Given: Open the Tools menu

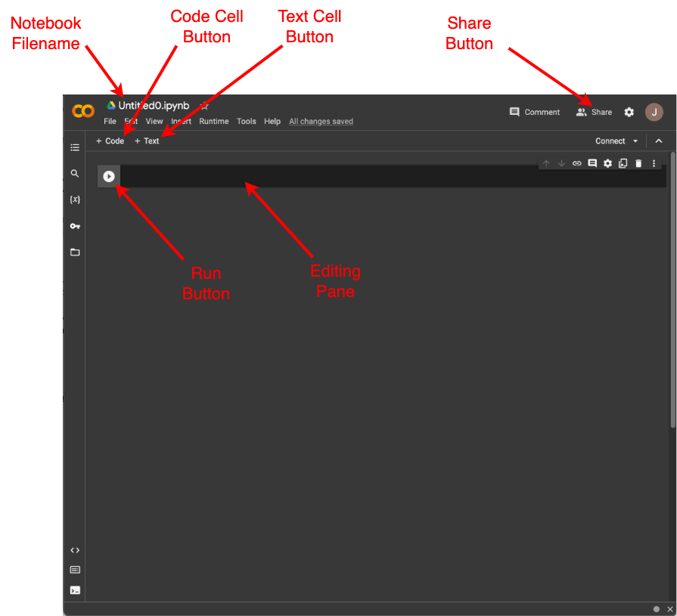Looking at the screenshot, I should tap(246, 121).
